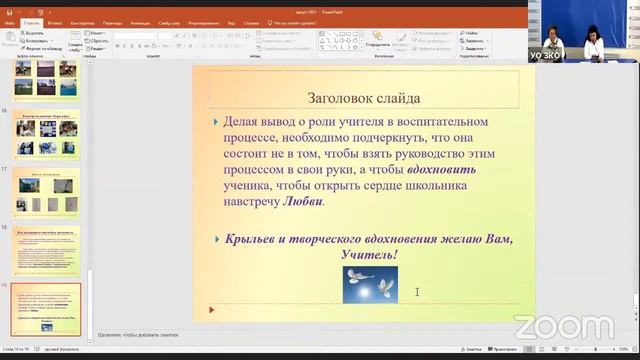Select slide 19 thumbnail in slide panel
This screenshot has height=360, width=640.
click(x=46, y=309)
